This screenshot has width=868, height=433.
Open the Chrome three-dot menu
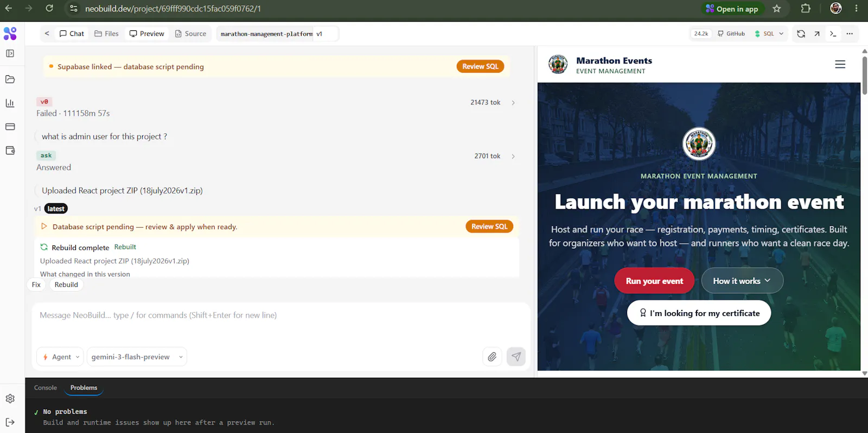857,9
